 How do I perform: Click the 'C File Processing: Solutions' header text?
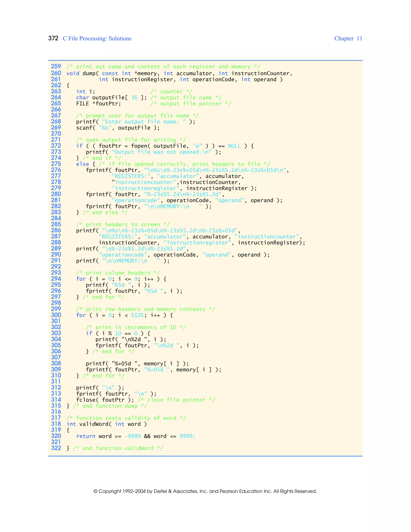tap(97, 39)
